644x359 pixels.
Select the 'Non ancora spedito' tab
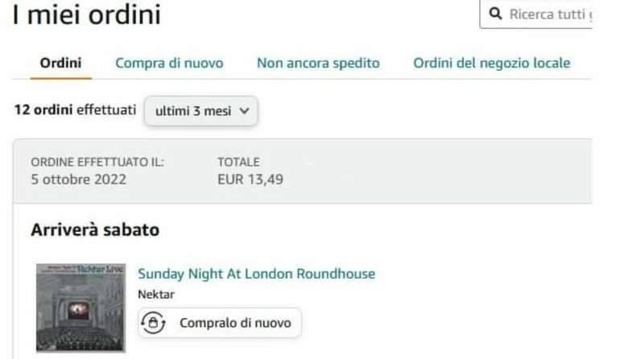(x=318, y=63)
